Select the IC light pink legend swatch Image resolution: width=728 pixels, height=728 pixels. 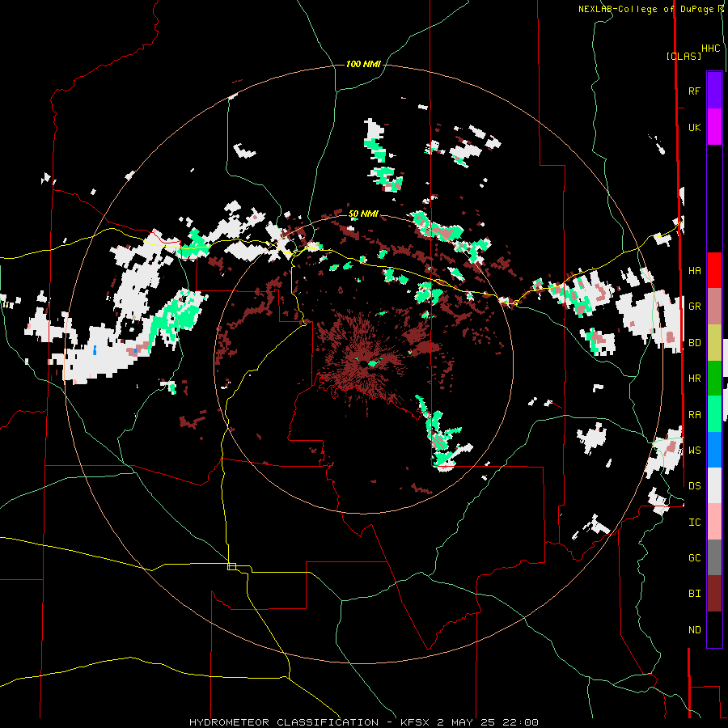[x=714, y=522]
